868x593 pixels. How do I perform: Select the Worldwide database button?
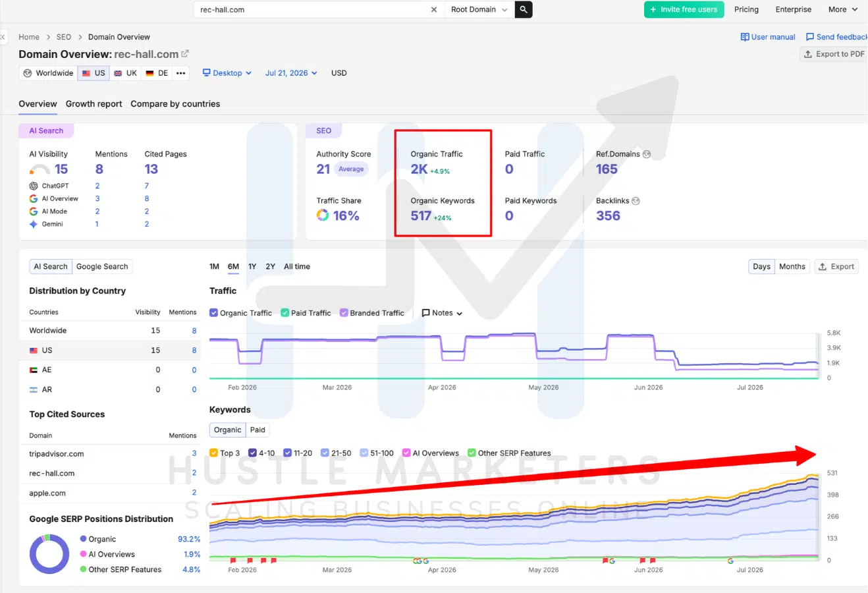[48, 73]
